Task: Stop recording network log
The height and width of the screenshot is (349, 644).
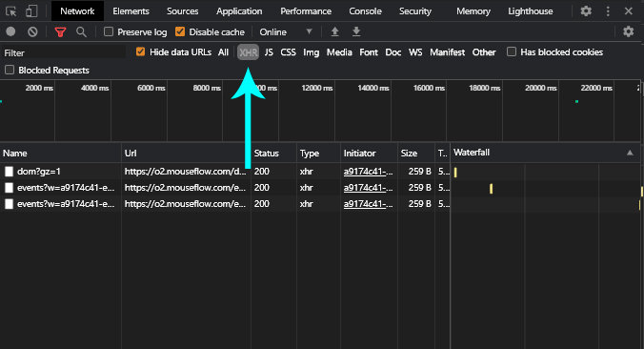Action: tap(10, 31)
